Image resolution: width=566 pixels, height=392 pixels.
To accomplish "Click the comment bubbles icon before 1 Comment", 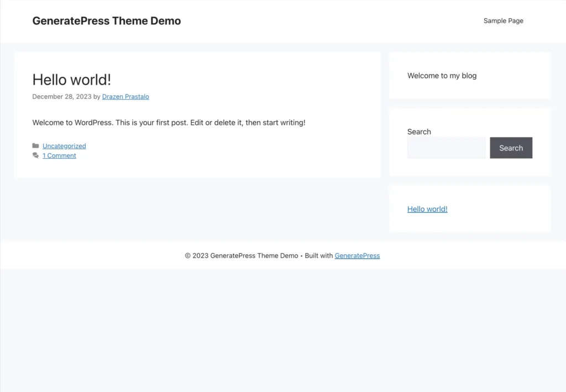I will point(36,155).
